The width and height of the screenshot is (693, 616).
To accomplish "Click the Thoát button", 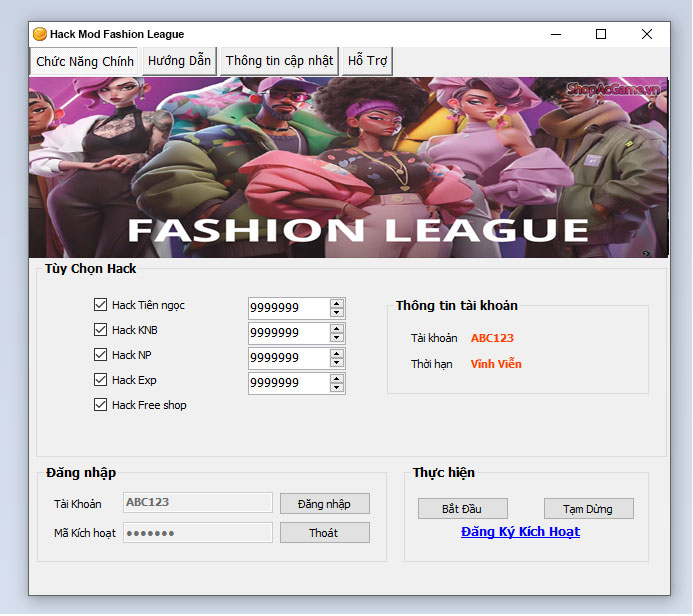I will (x=325, y=533).
